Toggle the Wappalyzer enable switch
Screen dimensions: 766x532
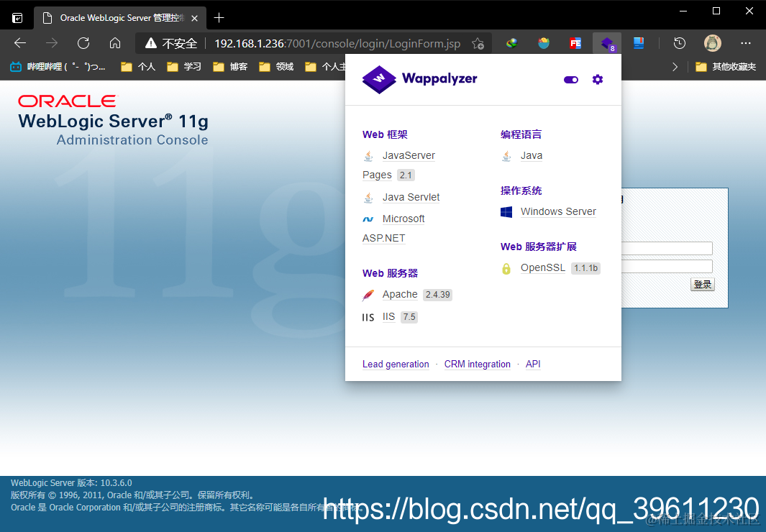coord(571,80)
